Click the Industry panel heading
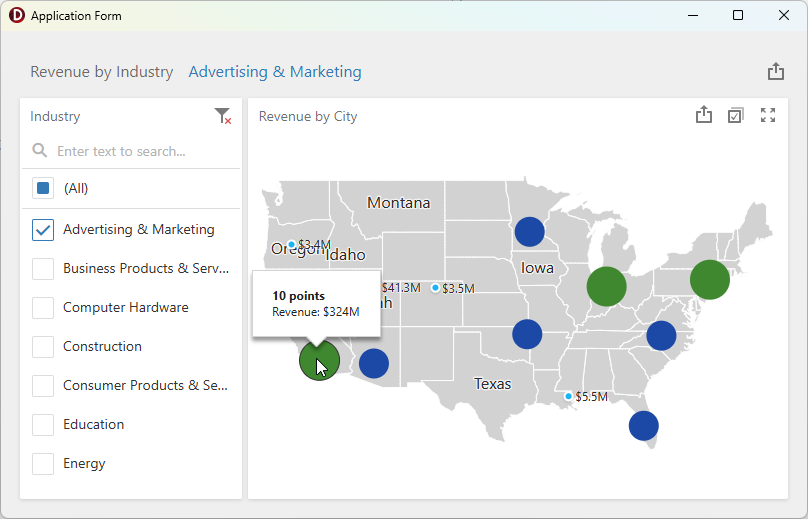The height and width of the screenshot is (519, 808). click(x=55, y=116)
